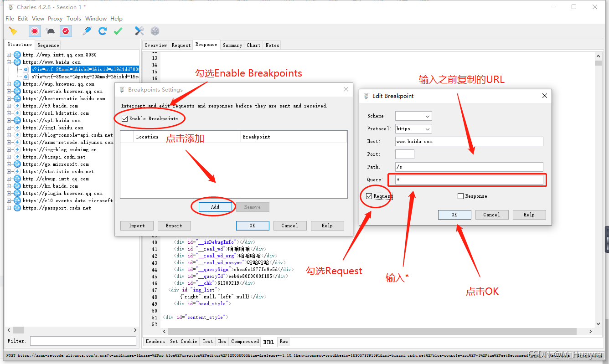Open the Protocol https dropdown

413,128
